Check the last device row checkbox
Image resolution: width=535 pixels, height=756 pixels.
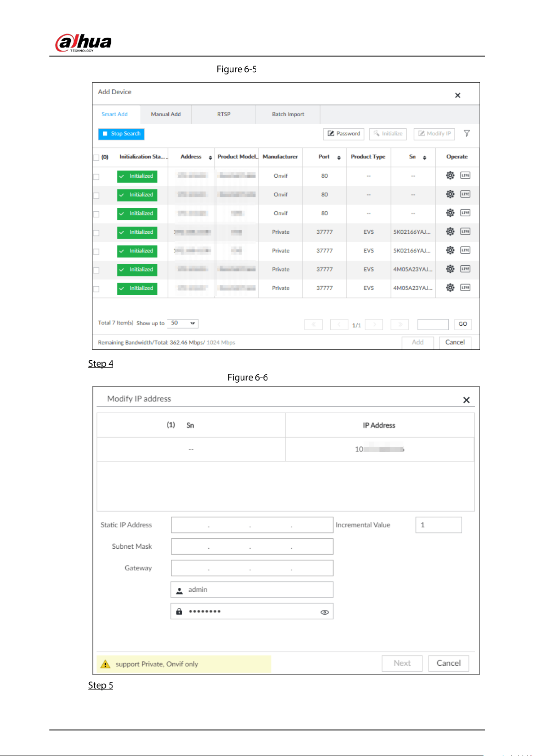(96, 289)
